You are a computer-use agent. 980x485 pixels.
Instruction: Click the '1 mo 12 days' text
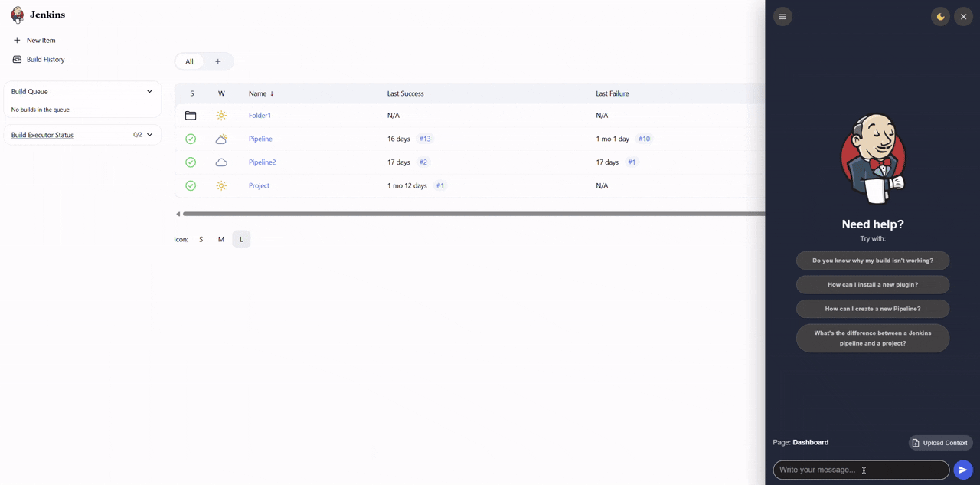click(407, 185)
